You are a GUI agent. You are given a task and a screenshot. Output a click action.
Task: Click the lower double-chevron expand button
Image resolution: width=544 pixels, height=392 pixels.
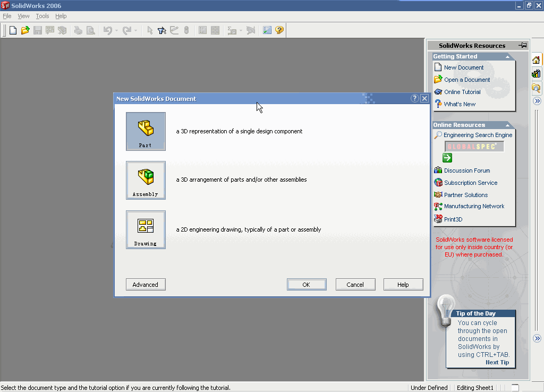click(537, 338)
